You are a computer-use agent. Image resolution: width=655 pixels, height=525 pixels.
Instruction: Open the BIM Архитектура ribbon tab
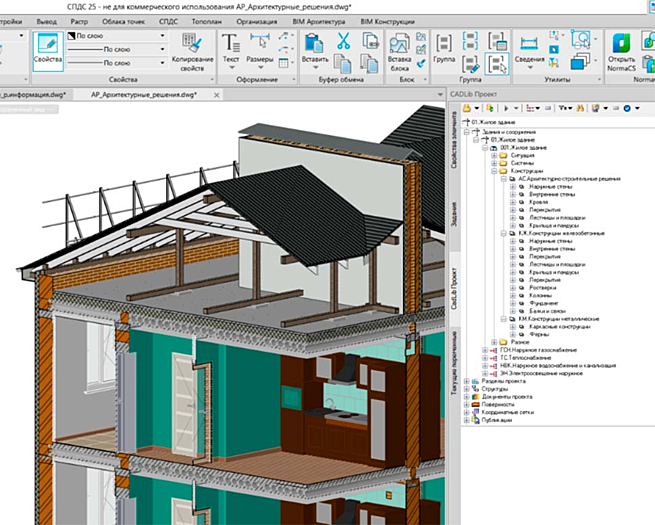(320, 20)
